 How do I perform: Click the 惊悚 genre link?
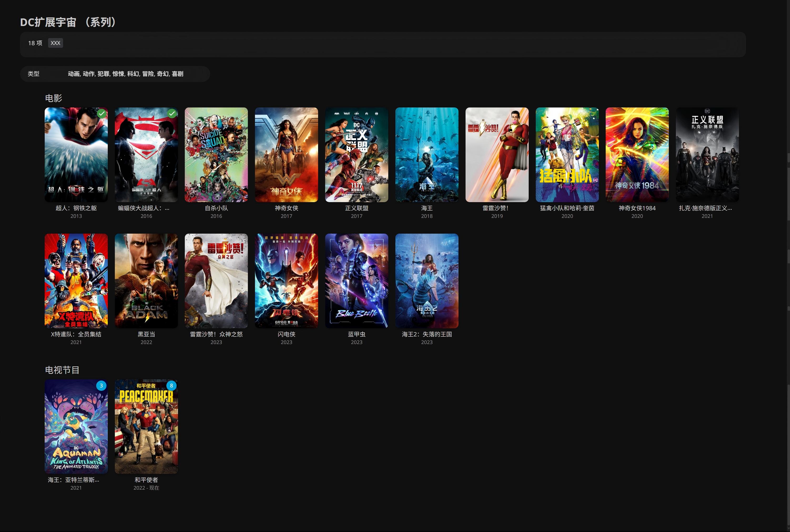pyautogui.click(x=118, y=74)
